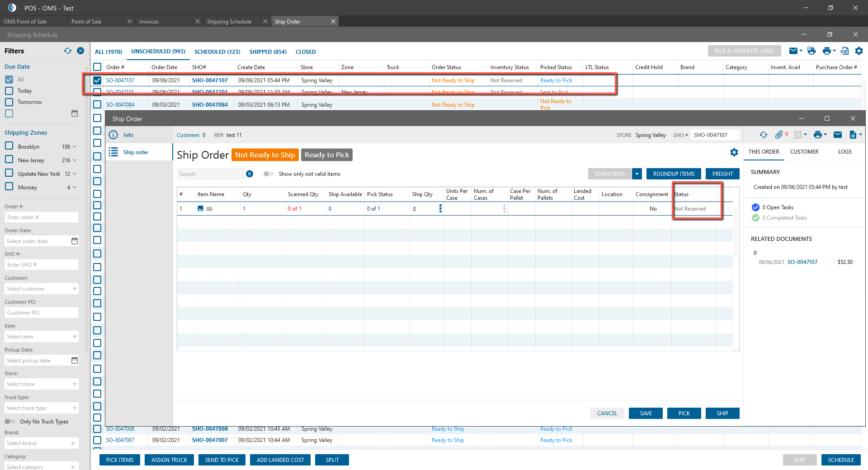The image size is (868, 470).
Task: Switch to the SCHEDULED (123) tab
Action: coord(217,52)
